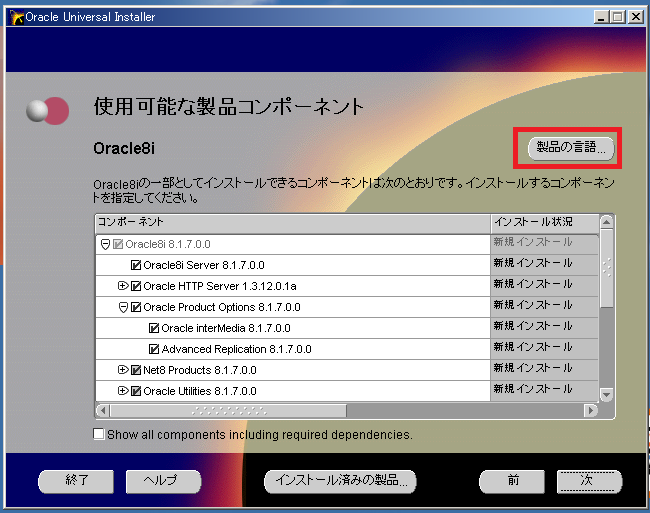Click the vertical scrollbar thumb
Image resolution: width=650 pixels, height=513 pixels.
[606, 269]
